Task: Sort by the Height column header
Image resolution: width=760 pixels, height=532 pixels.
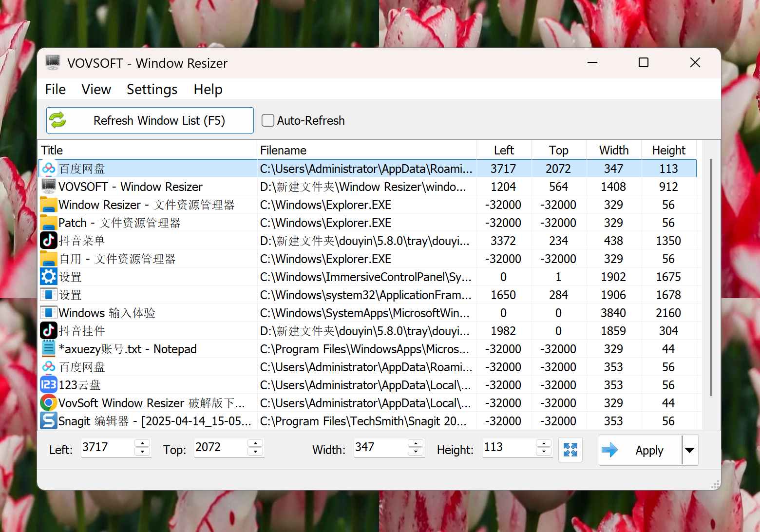Action: [x=669, y=150]
